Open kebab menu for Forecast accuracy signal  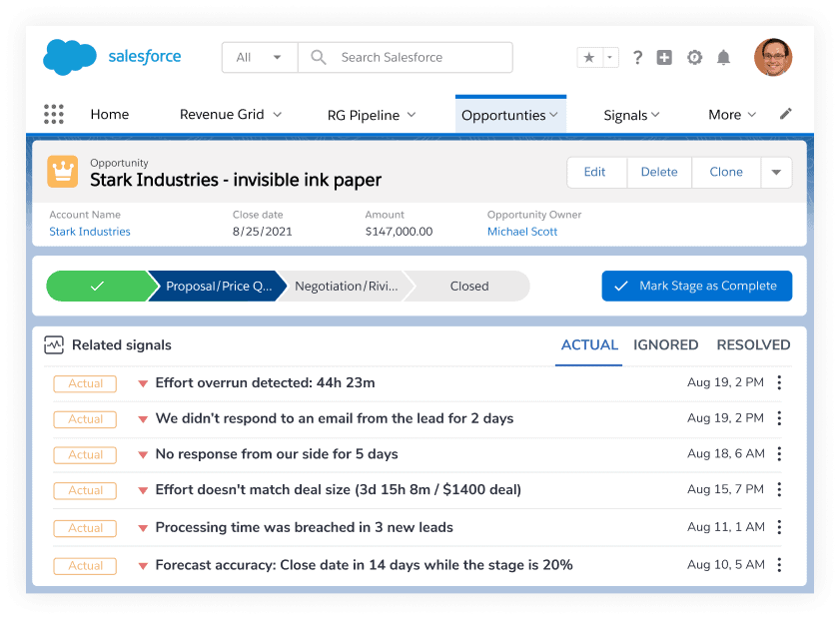[x=779, y=565]
